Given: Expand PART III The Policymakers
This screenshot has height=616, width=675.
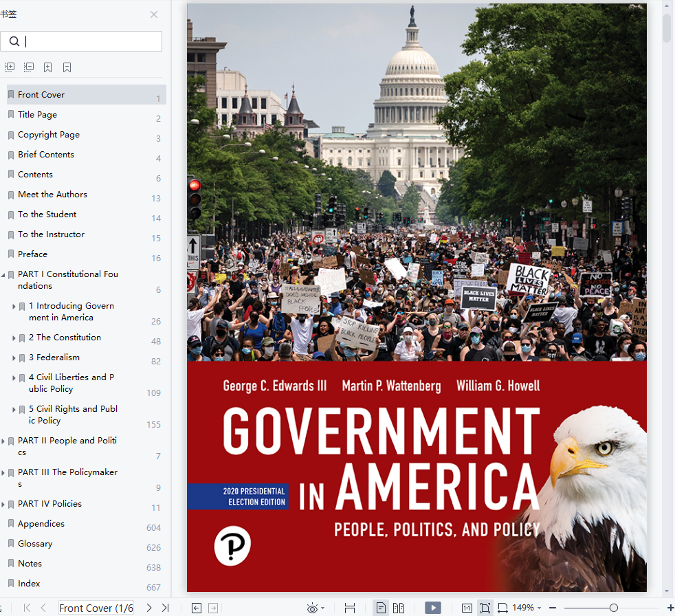Looking at the screenshot, I should 3,473.
